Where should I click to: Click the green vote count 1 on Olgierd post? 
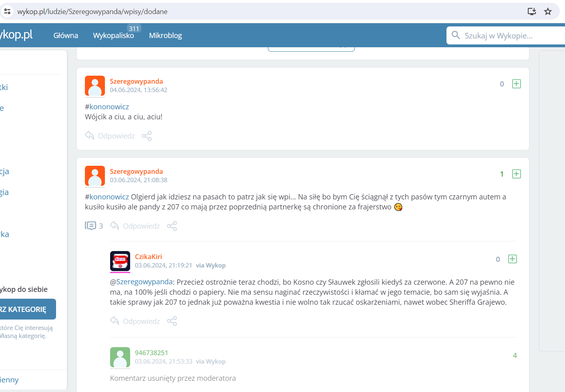tap(502, 174)
